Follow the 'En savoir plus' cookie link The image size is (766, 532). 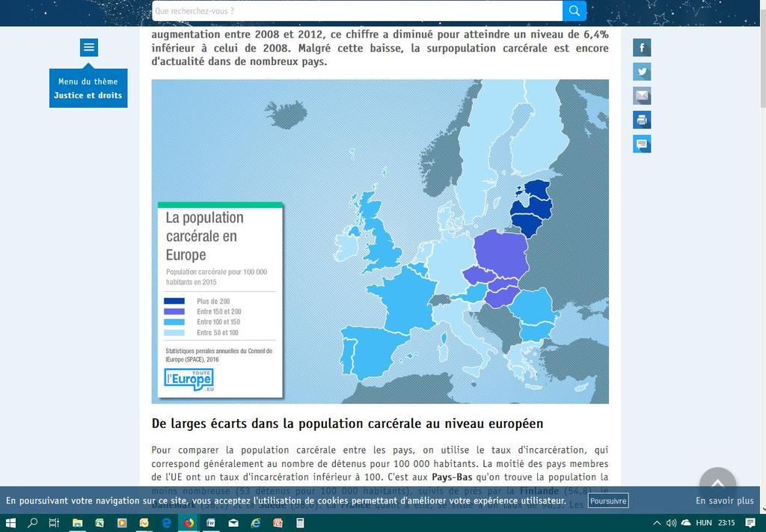(725, 501)
